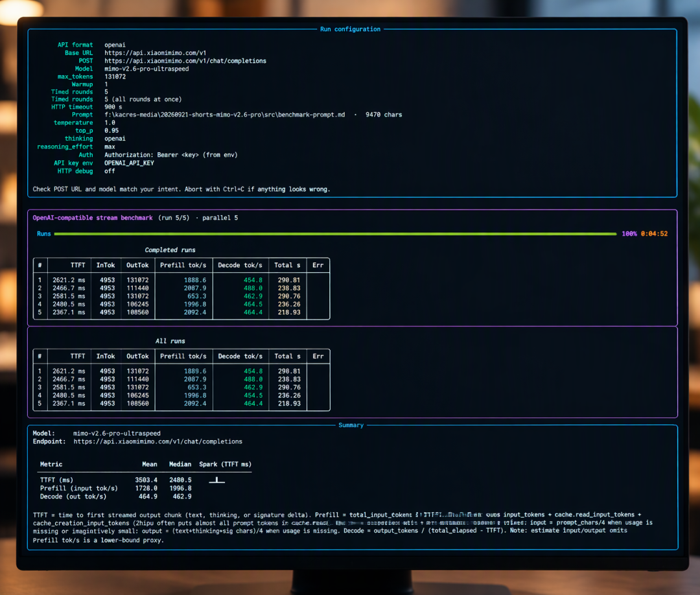Screen dimensions: 700x595
Task: Select the 'parallel 5' text
Action: tap(220, 218)
